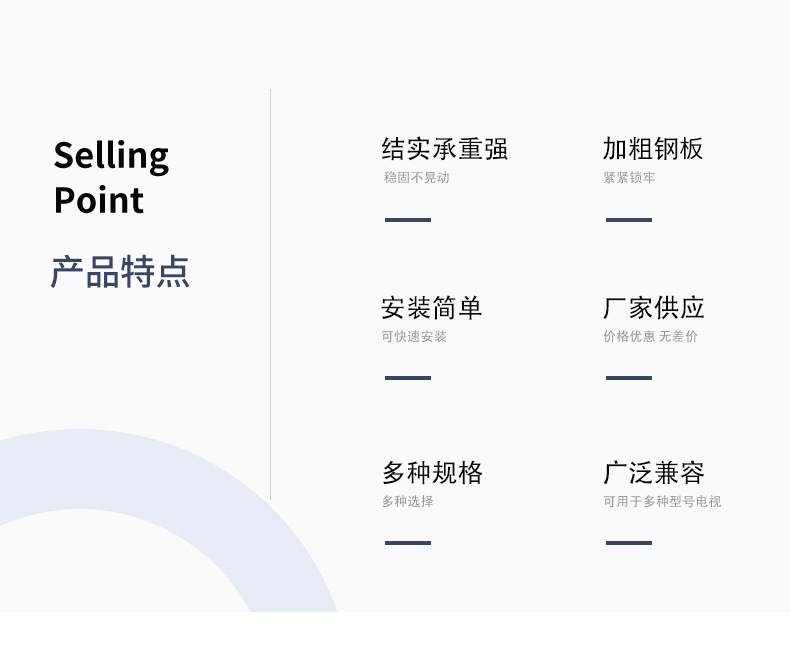Click the 广泛兼容 feature heading

click(653, 473)
